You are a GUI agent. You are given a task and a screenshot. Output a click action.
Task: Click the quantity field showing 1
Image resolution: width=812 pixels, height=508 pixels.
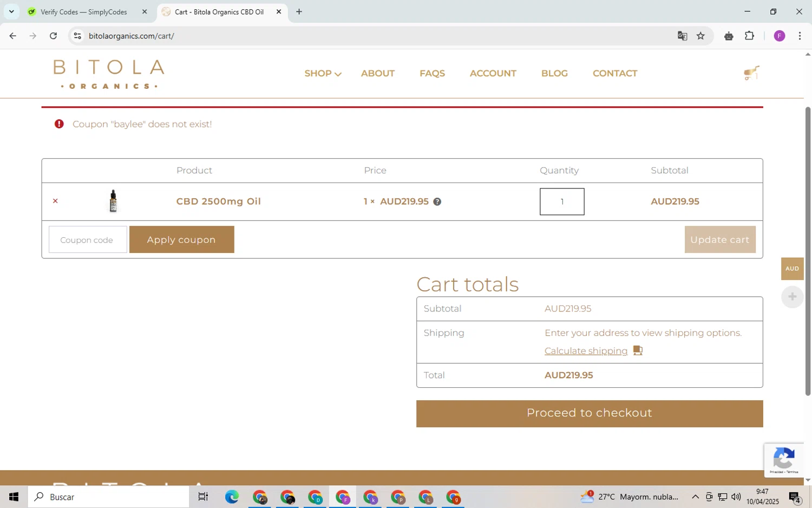562,201
